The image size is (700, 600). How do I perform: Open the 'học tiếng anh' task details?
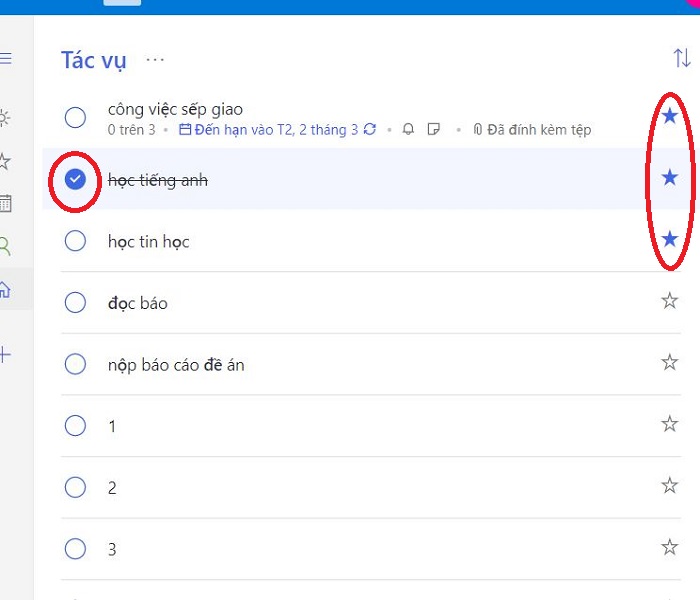[158, 180]
